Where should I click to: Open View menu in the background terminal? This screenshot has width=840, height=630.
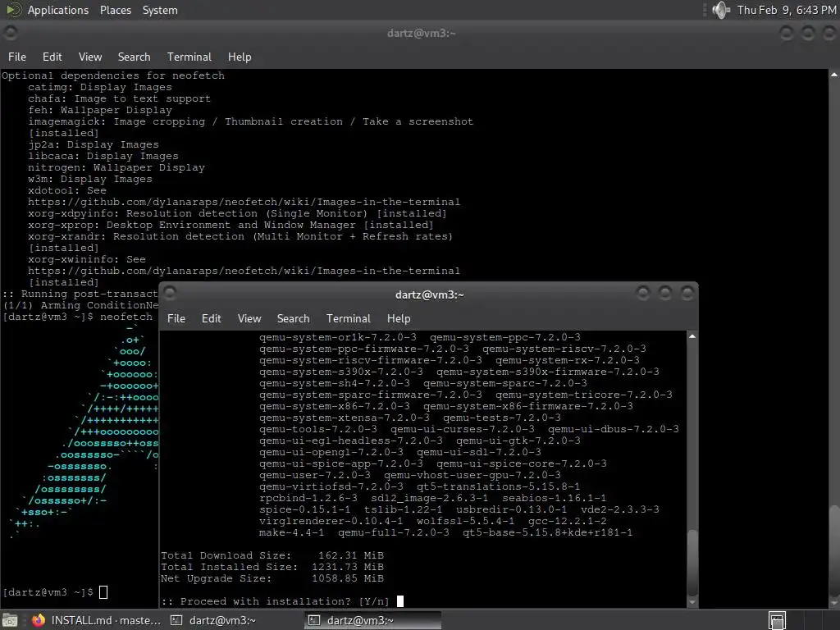(90, 57)
